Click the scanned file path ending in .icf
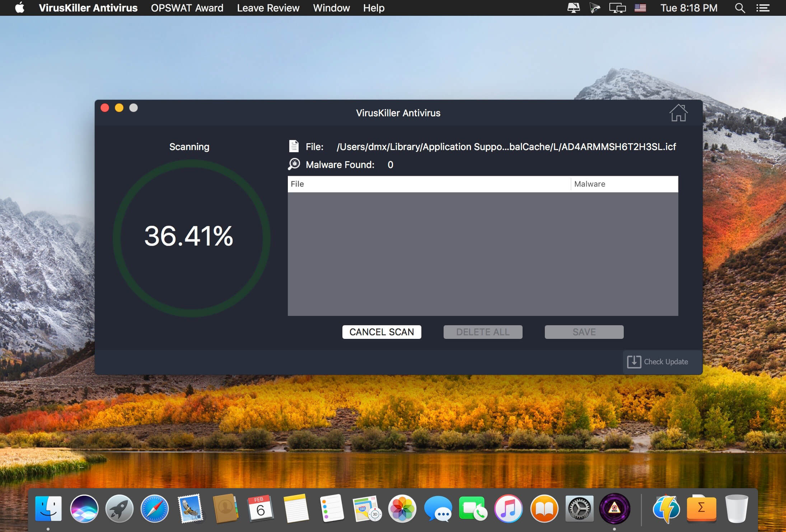This screenshot has height=532, width=786. click(506, 147)
